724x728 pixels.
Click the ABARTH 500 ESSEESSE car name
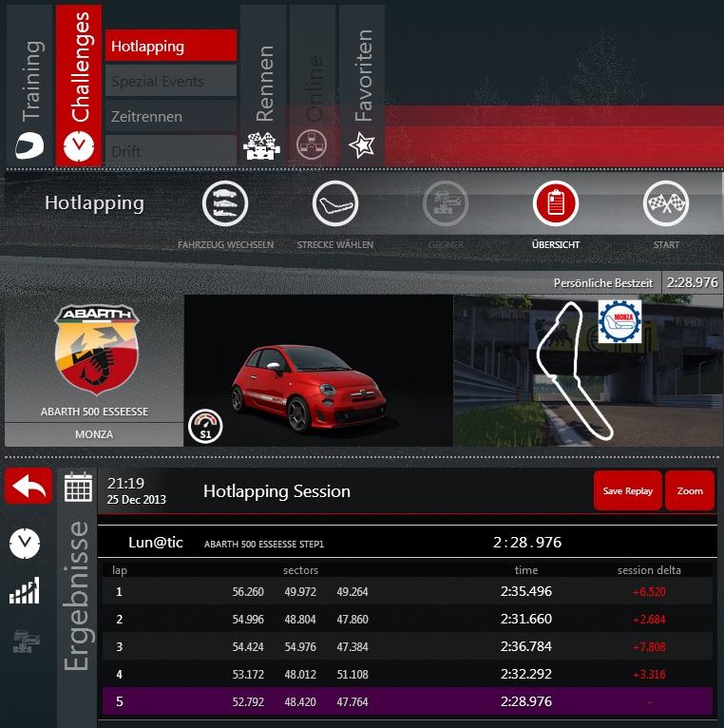(x=94, y=412)
